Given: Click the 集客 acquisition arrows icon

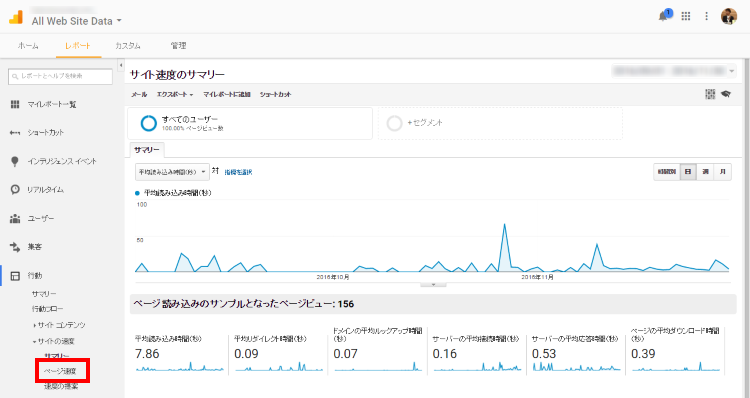Looking at the screenshot, I should pyautogui.click(x=15, y=247).
